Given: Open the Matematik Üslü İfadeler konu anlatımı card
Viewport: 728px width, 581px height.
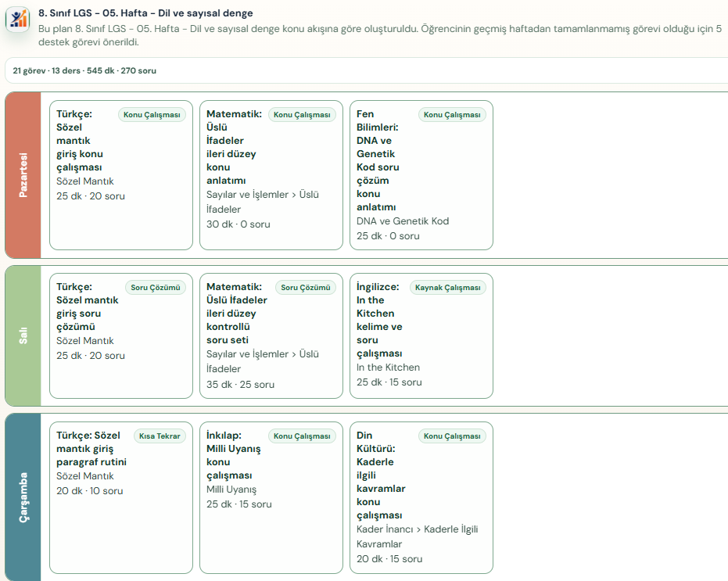Looking at the screenshot, I should click(271, 175).
